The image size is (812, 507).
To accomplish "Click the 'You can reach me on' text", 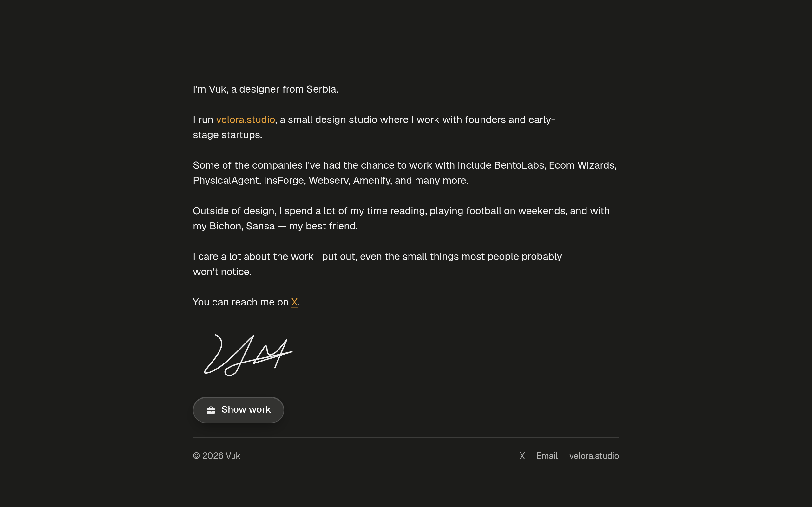I will [x=240, y=302].
